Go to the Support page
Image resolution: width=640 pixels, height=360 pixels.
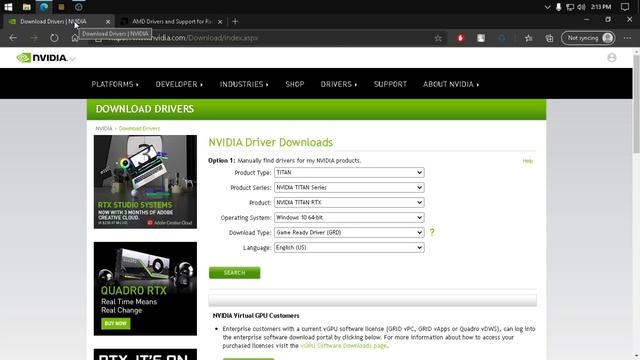[390, 84]
